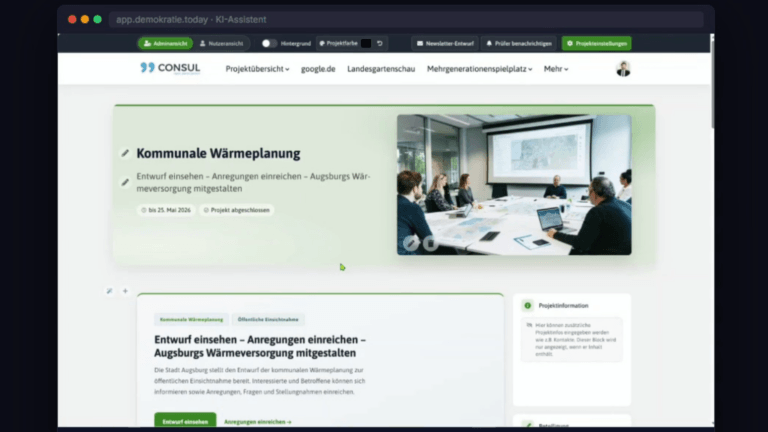Expand the Projektübersicht dropdown
Image resolution: width=768 pixels, height=432 pixels.
pos(257,69)
